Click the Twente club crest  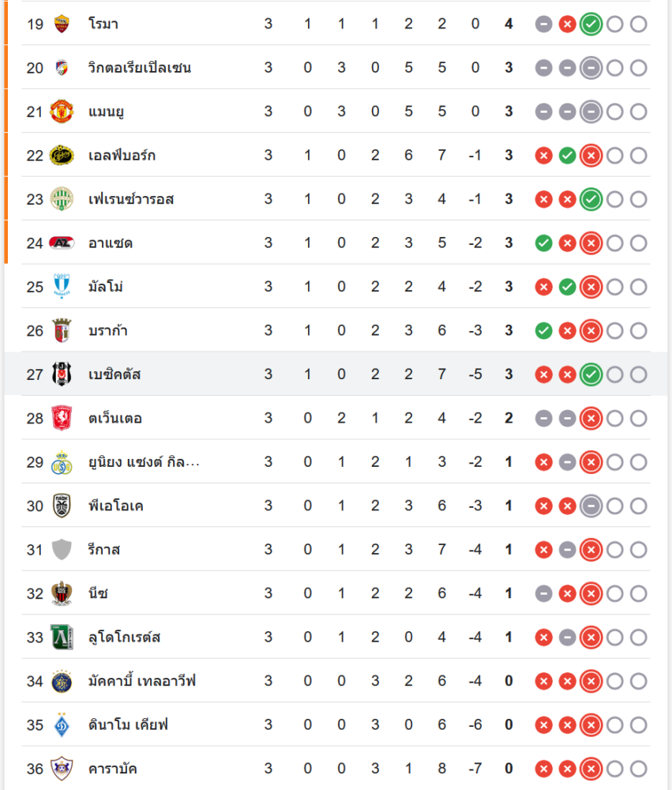[x=61, y=418]
